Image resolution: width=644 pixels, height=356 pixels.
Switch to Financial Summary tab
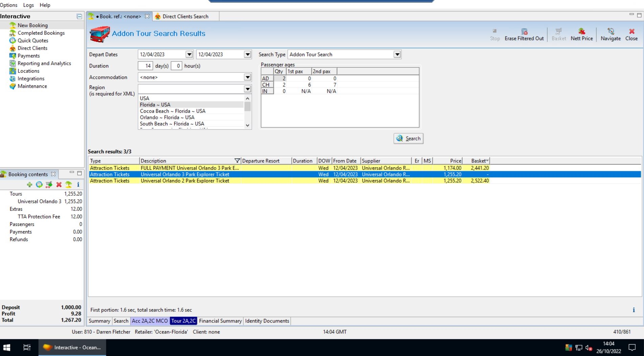(x=220, y=321)
